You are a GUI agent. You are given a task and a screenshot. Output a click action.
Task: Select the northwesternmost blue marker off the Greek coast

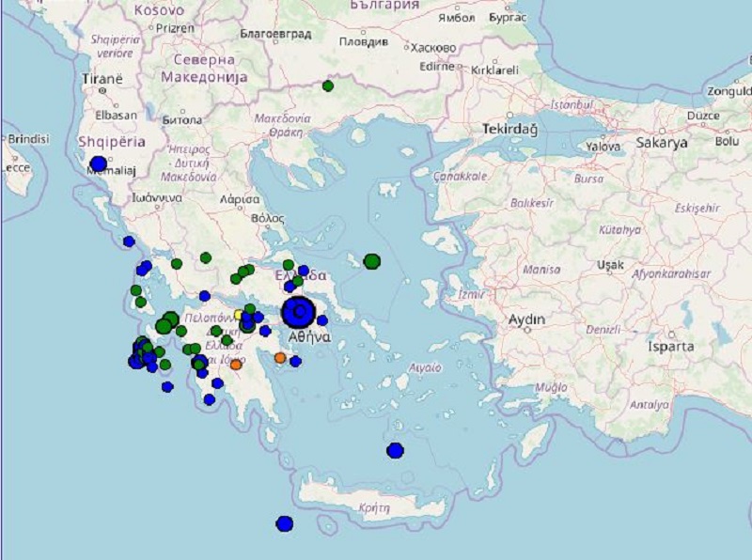click(x=129, y=241)
